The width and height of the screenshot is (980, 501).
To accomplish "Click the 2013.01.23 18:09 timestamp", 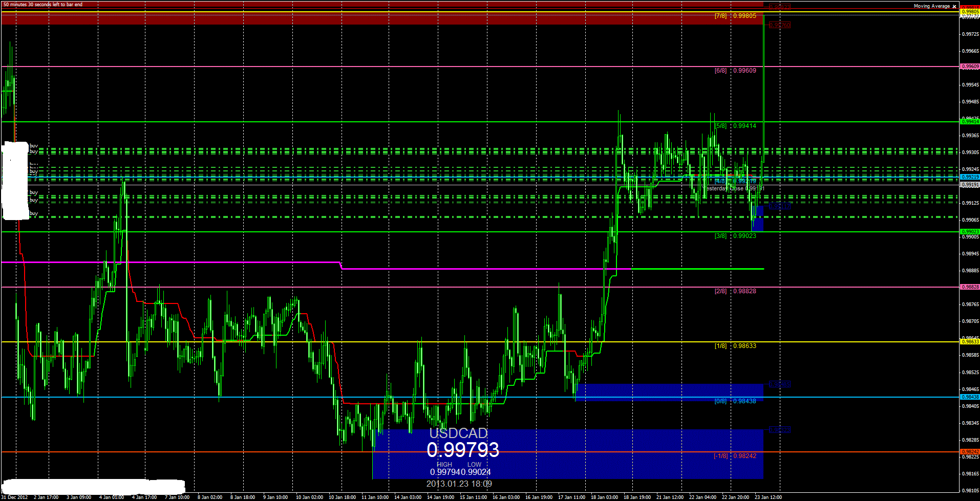I will (x=459, y=484).
